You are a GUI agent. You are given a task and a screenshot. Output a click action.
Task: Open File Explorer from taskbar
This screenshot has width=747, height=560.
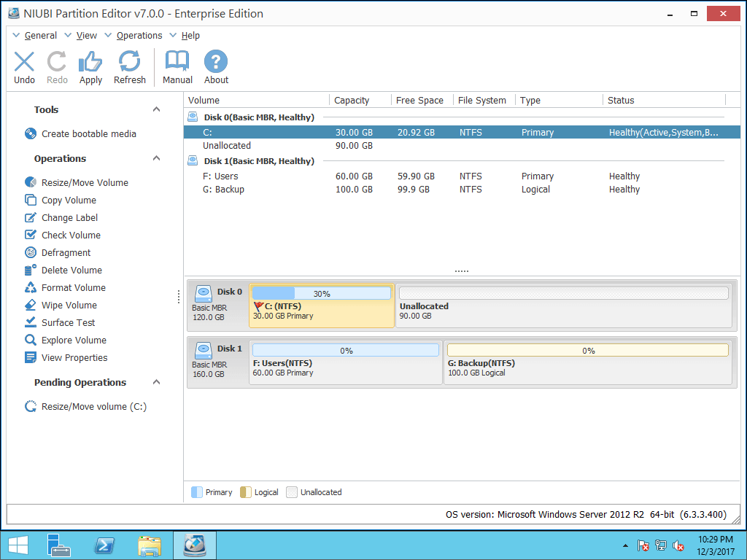click(150, 545)
